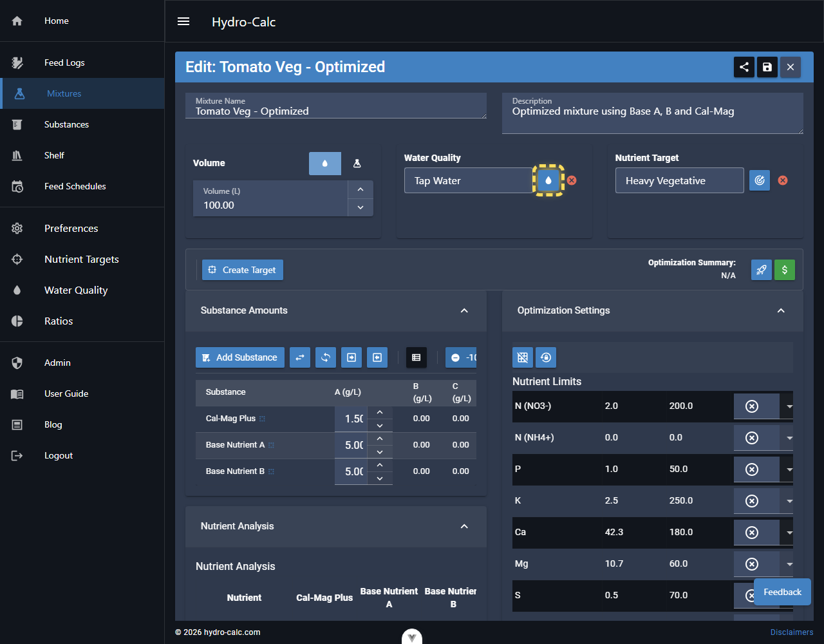
Task: Clear the Ca nutrient limit
Action: tap(751, 533)
